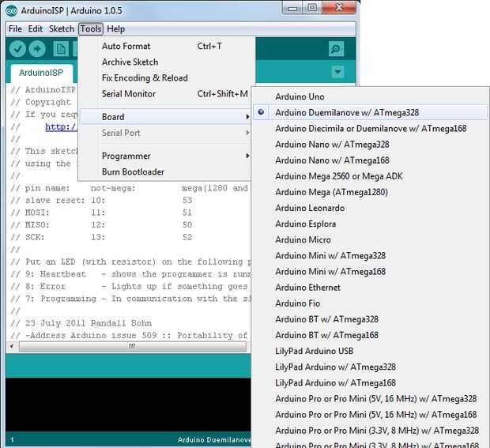The image size is (490, 448).
Task: Open the Edit menu
Action: [36, 28]
